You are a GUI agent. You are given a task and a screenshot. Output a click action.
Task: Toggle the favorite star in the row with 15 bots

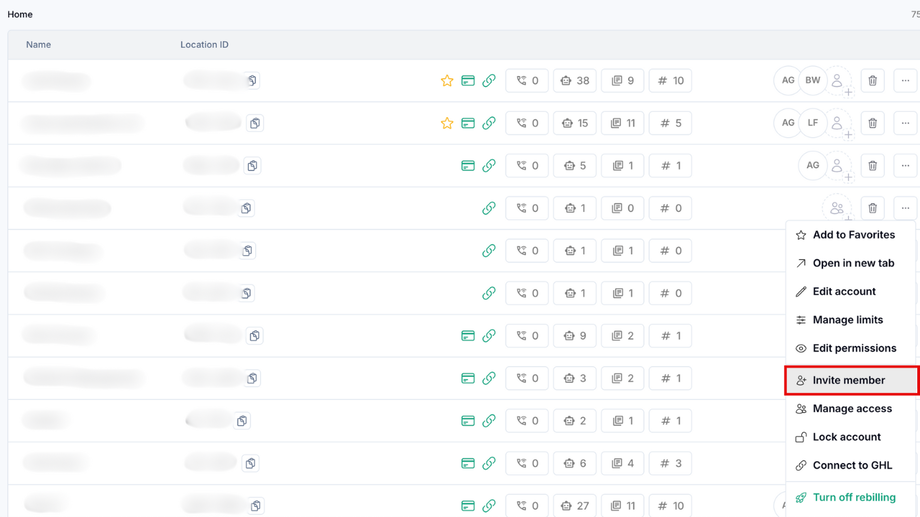point(447,123)
